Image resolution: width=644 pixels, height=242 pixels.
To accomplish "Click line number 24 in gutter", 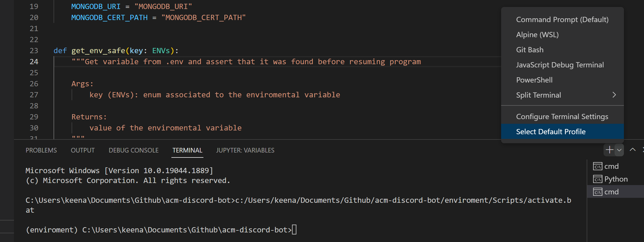I will 34,62.
